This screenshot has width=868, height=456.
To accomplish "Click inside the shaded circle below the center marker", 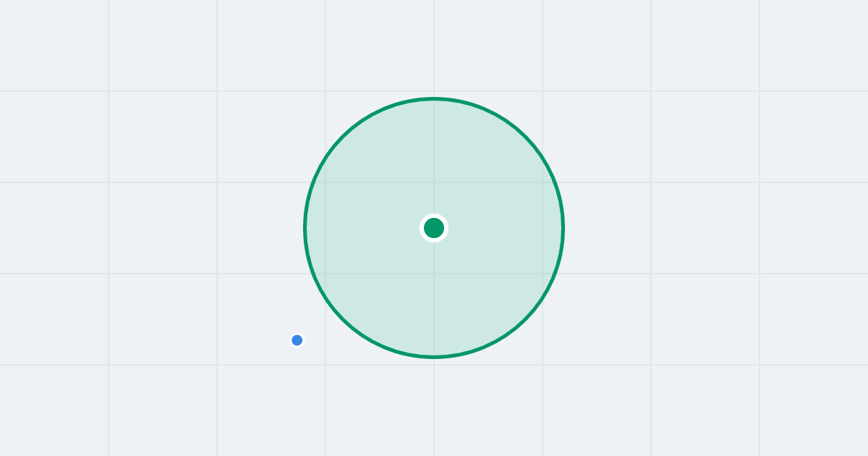I will point(434,297).
